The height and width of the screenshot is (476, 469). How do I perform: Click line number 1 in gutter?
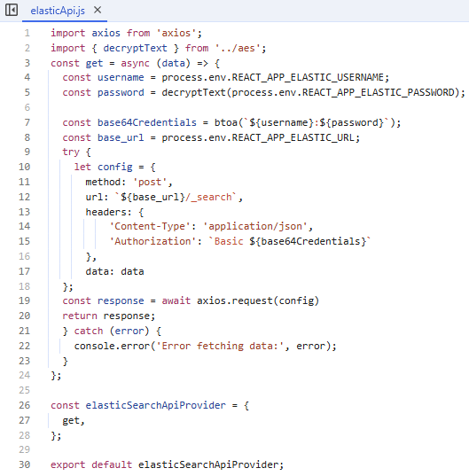tap(27, 33)
